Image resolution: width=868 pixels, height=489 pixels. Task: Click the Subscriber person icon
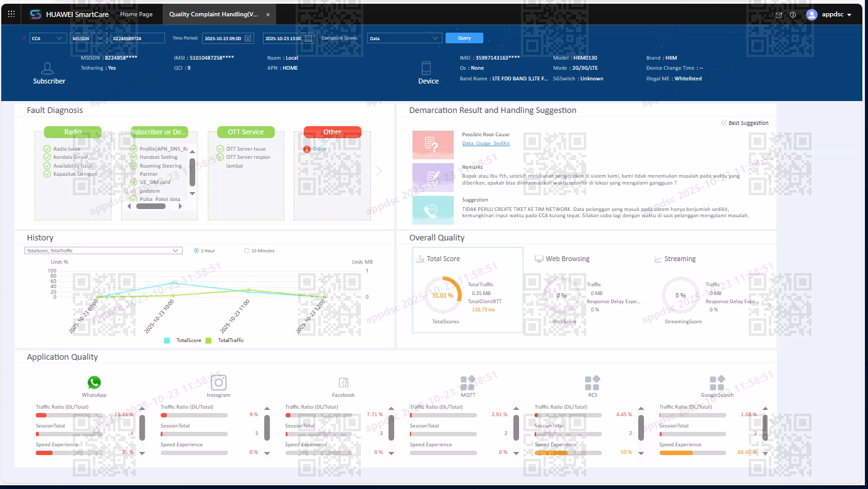pos(47,68)
